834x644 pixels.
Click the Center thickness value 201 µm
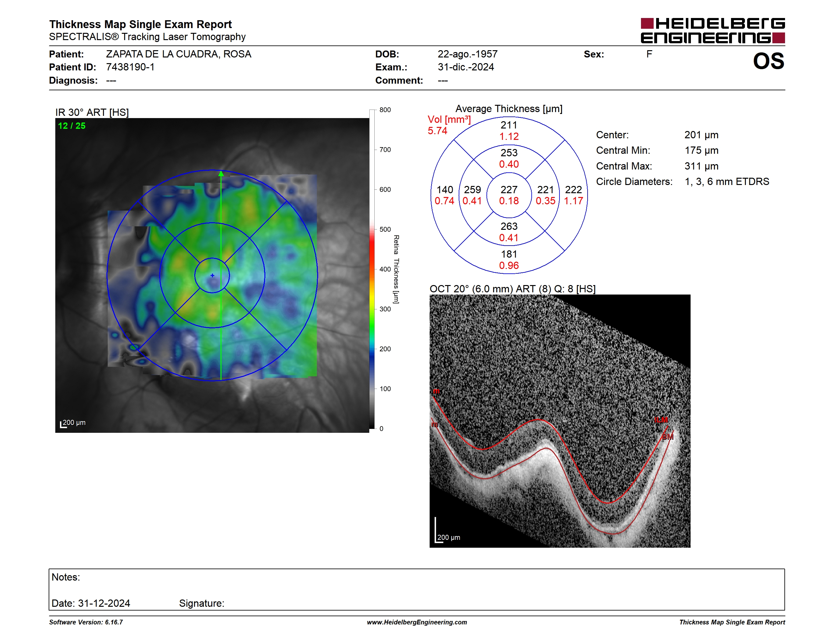(702, 135)
